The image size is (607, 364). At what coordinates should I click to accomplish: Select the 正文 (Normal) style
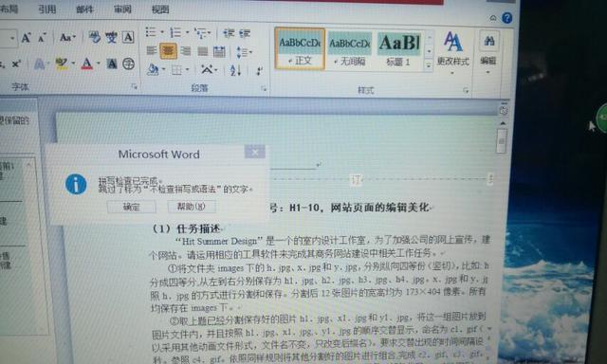[x=300, y=49]
